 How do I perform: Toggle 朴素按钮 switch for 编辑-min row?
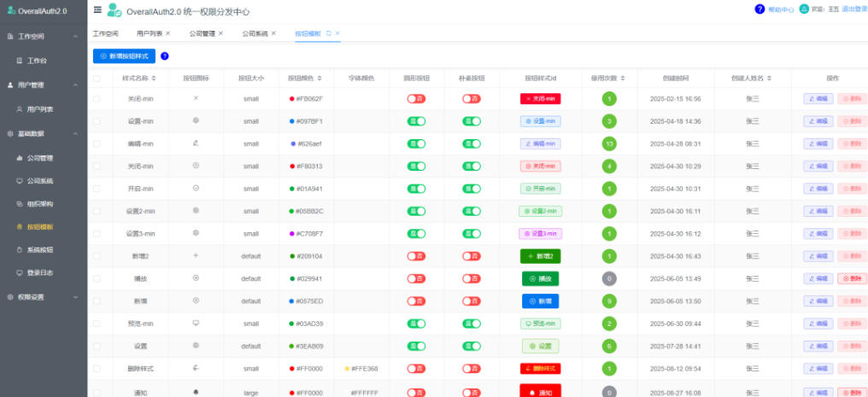pos(472,143)
